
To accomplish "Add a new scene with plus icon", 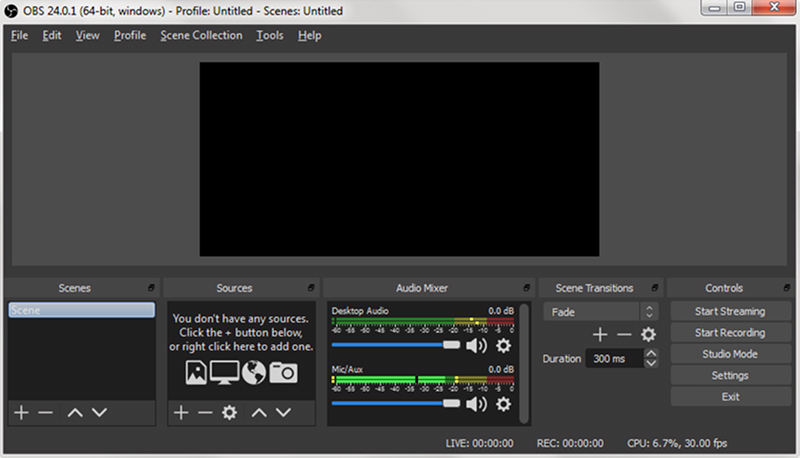I will pyautogui.click(x=21, y=412).
